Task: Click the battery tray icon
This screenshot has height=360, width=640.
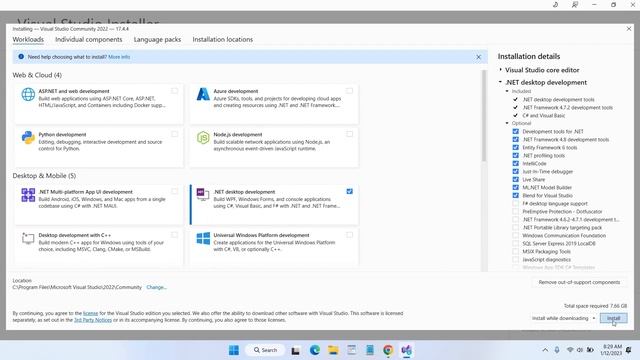Action: click(x=590, y=350)
